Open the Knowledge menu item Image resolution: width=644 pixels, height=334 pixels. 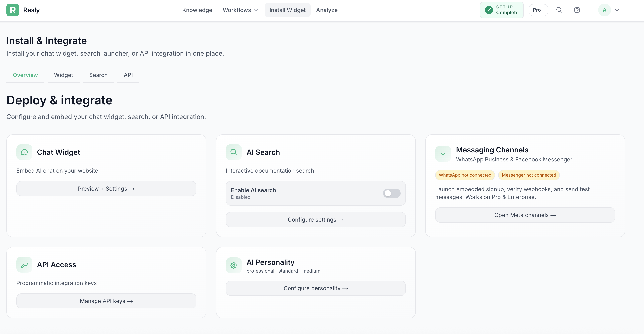pyautogui.click(x=197, y=10)
